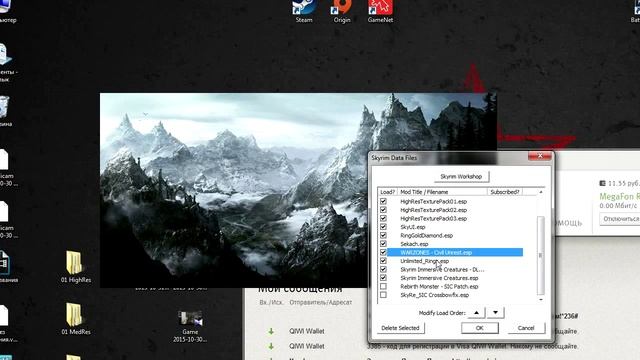Uncheck Skyrim Immersive Creatures - DL... checkbox
The height and width of the screenshot is (360, 640).
[383, 269]
